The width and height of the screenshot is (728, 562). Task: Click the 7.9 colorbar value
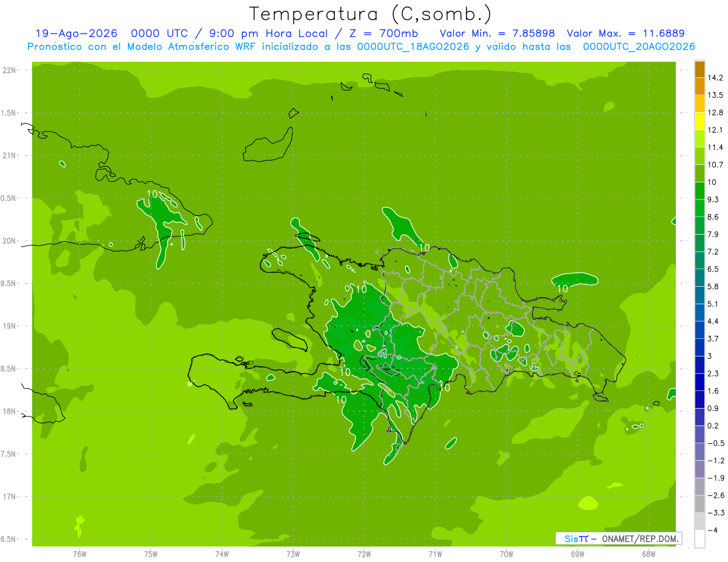click(x=713, y=234)
